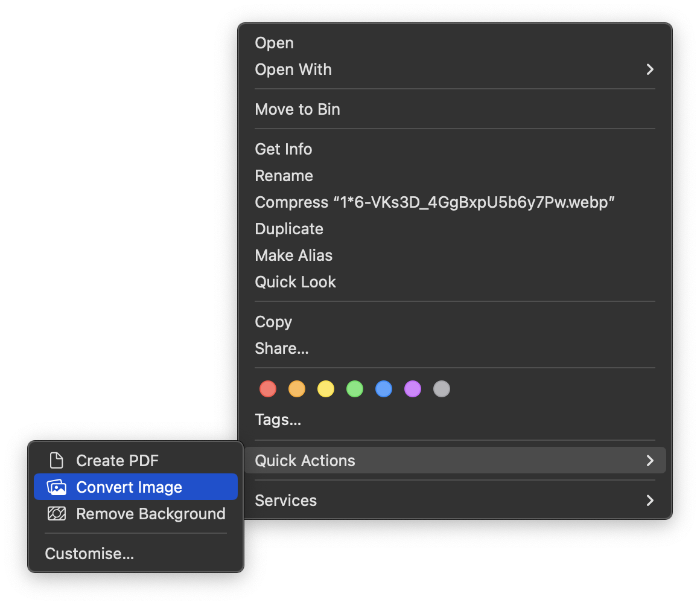
Task: Expand the Quick Actions submenu chevron
Action: [650, 461]
